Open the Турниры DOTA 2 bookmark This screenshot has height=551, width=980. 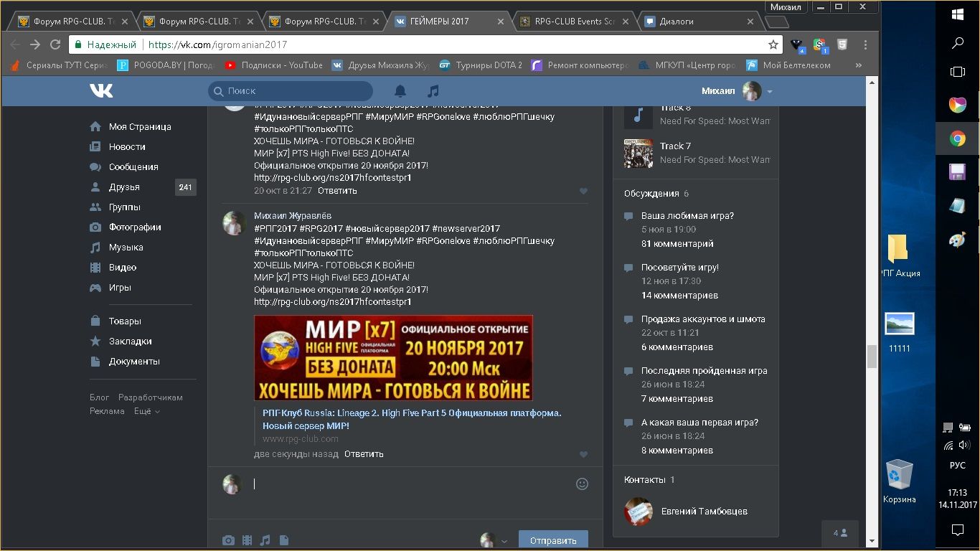(480, 65)
